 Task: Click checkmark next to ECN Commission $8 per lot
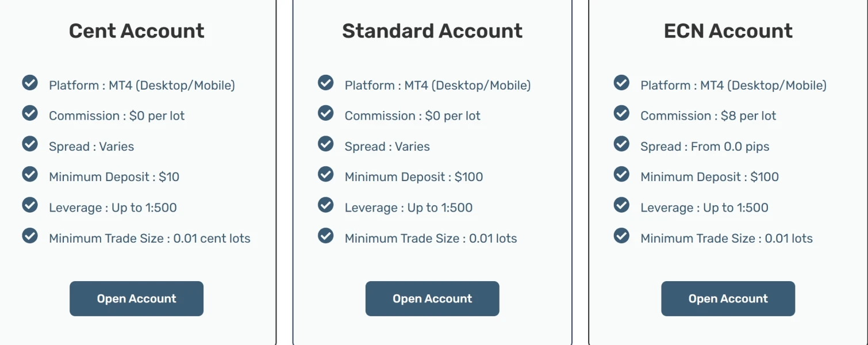point(621,113)
